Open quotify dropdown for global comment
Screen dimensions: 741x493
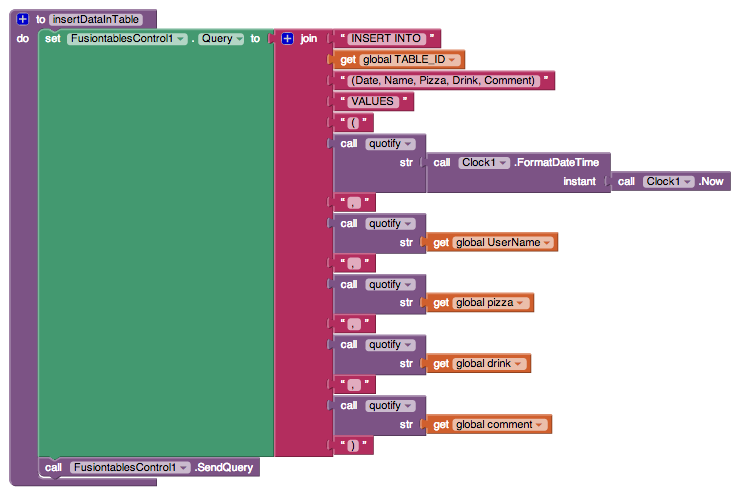[x=390, y=406]
